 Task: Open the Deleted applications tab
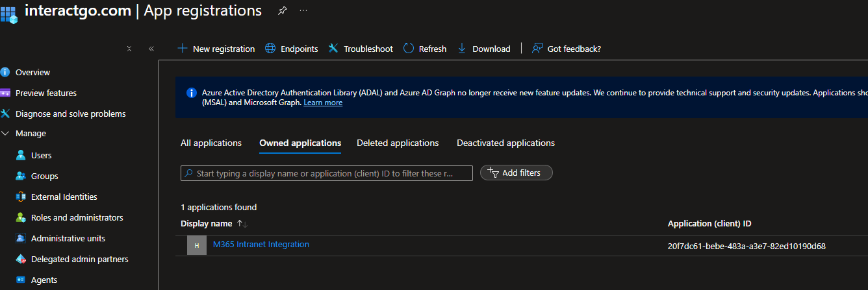tap(398, 143)
